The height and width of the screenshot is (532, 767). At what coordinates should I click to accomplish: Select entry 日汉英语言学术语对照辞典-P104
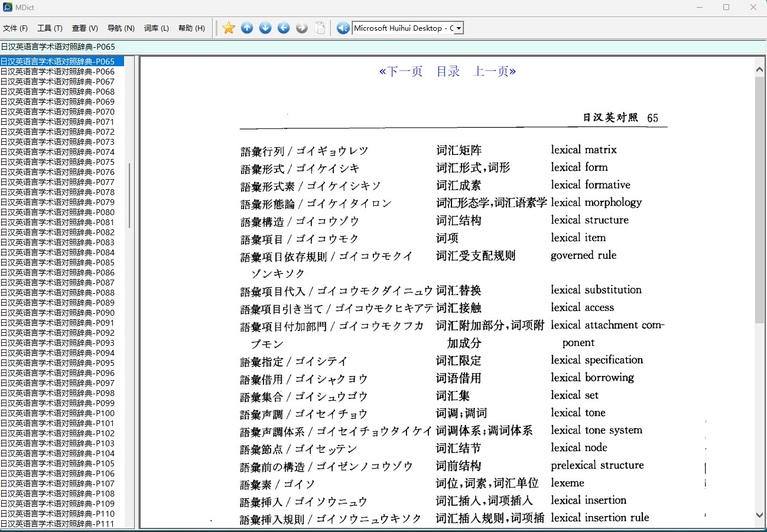point(61,453)
